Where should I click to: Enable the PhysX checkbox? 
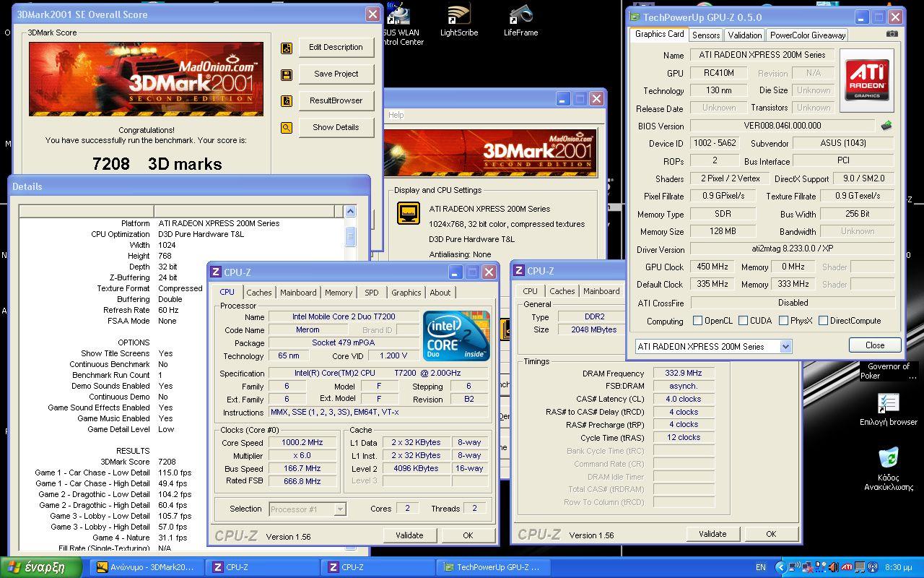point(783,321)
